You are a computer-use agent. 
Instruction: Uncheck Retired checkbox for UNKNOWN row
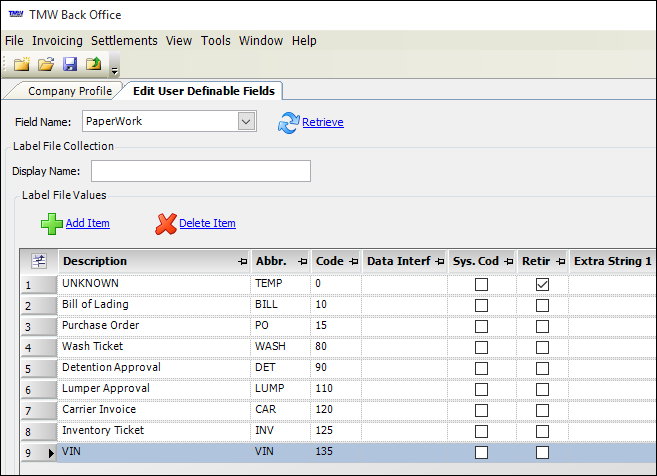point(542,284)
